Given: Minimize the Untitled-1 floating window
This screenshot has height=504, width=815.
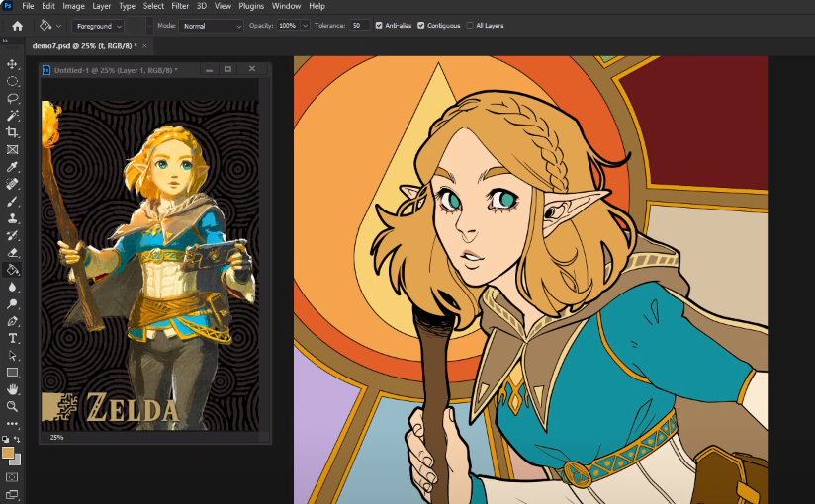Looking at the screenshot, I should [x=209, y=69].
